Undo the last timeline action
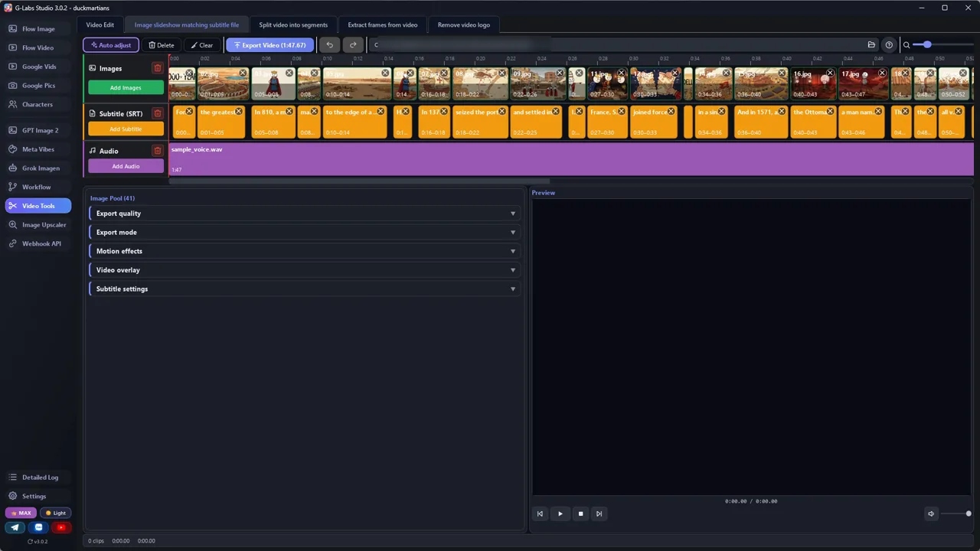Viewport: 980px width, 551px height. pyautogui.click(x=329, y=45)
